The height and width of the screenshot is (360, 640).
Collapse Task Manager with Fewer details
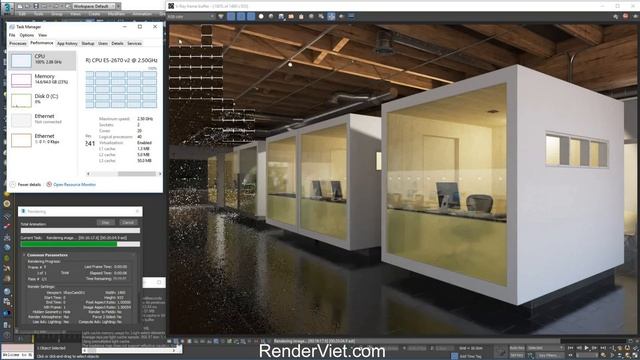pyautogui.click(x=25, y=184)
